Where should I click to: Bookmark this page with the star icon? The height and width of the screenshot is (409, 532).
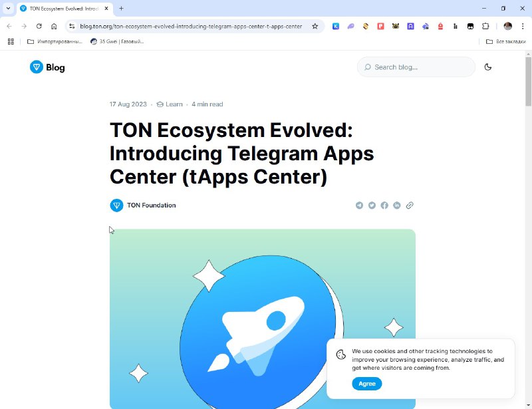[315, 26]
